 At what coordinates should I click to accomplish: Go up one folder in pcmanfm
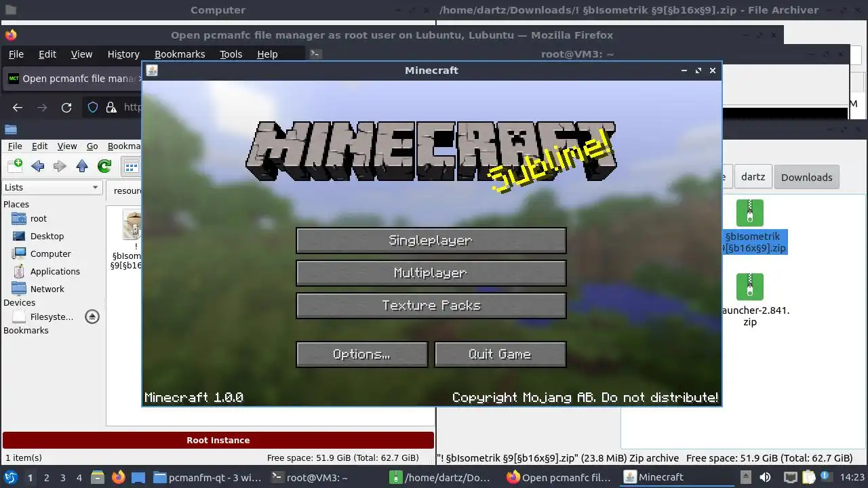coord(82,166)
